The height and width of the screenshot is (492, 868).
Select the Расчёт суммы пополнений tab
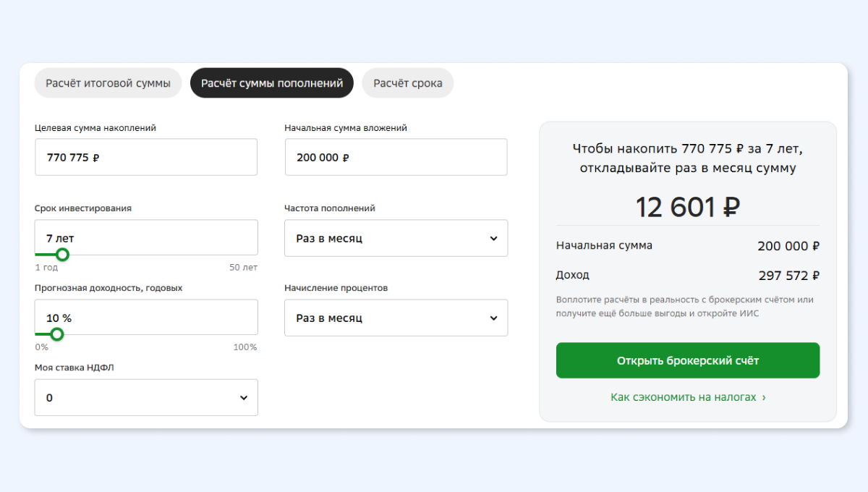click(271, 83)
